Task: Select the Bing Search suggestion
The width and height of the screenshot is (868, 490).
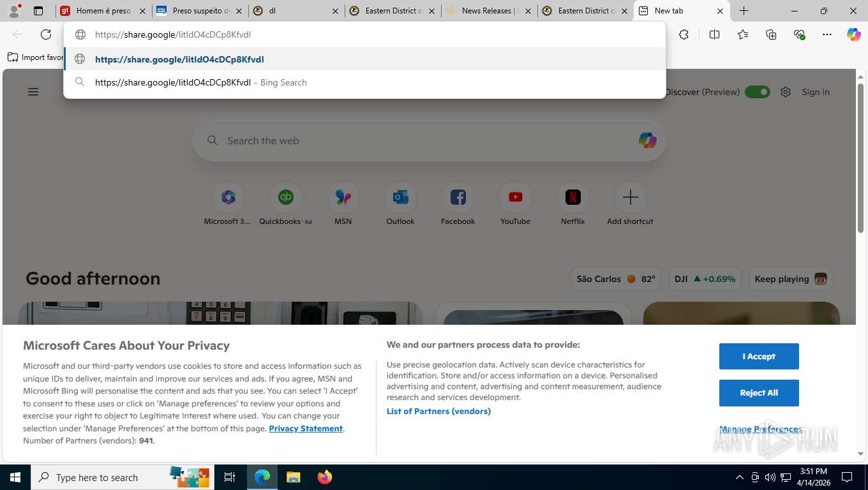Action: [365, 82]
